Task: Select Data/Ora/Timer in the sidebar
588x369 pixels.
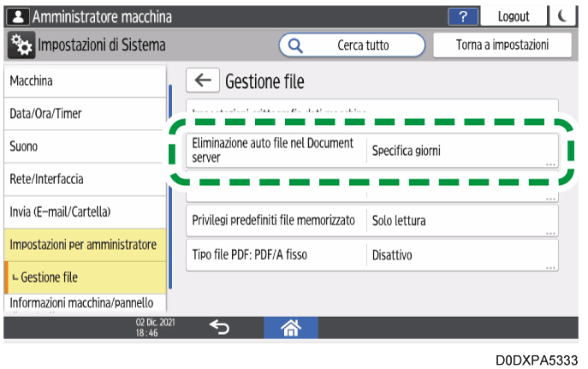Action: pyautogui.click(x=83, y=113)
